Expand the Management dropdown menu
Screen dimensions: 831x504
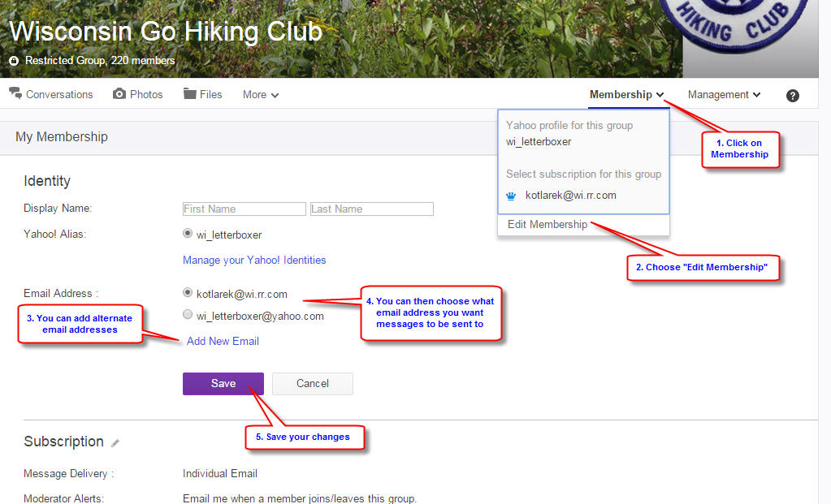coord(724,95)
